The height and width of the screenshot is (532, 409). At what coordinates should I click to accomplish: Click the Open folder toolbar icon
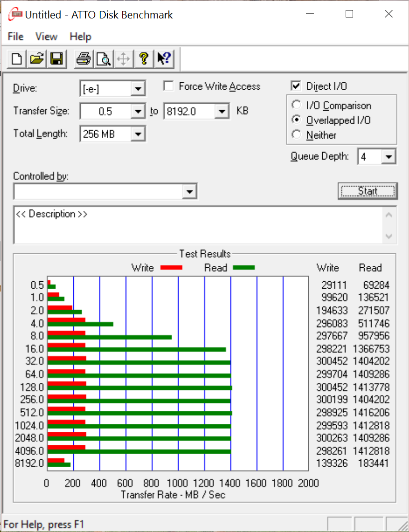[36, 59]
